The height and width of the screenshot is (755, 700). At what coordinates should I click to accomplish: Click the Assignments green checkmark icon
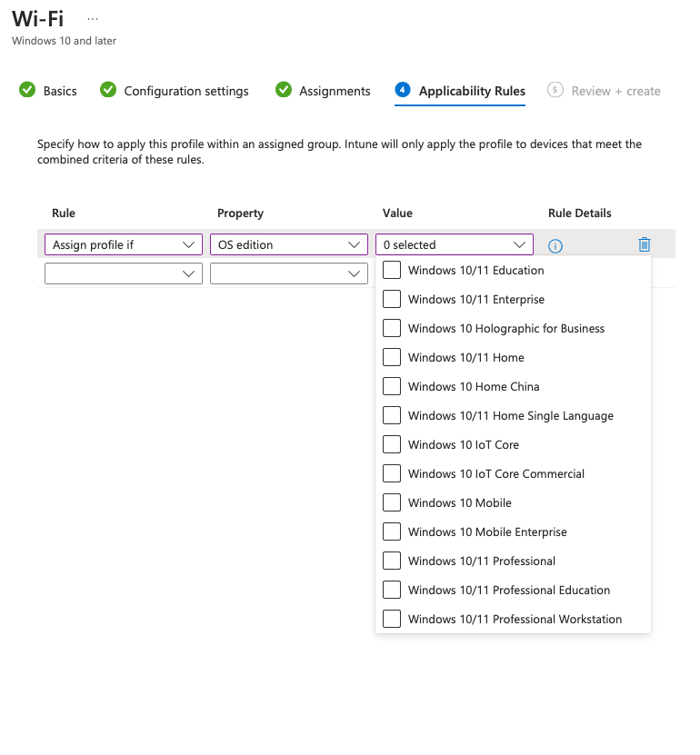pyautogui.click(x=284, y=90)
